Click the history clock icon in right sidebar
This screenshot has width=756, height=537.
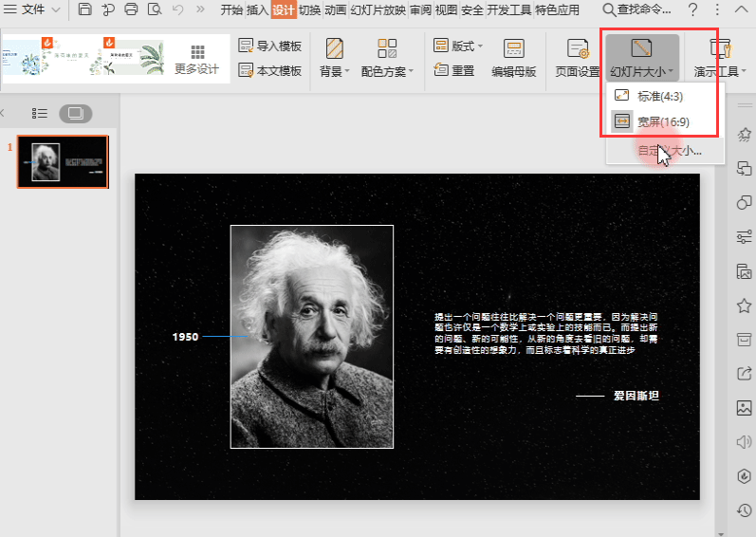745,510
